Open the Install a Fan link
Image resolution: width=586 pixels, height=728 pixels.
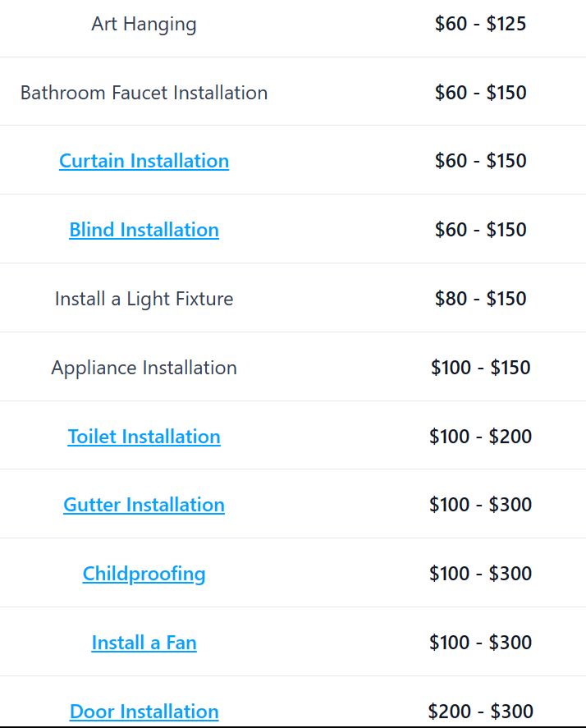[144, 643]
